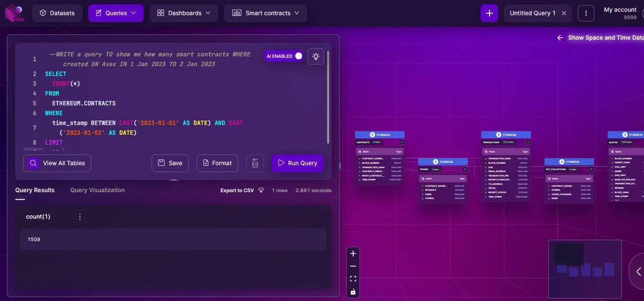Save the current query

coord(170,163)
